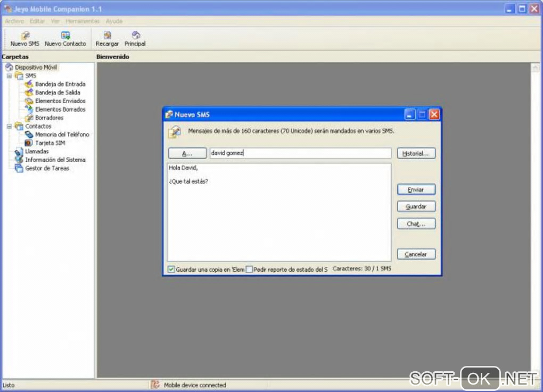The width and height of the screenshot is (543, 392).
Task: Open the Bandeja de Salida icon
Action: [x=29, y=93]
